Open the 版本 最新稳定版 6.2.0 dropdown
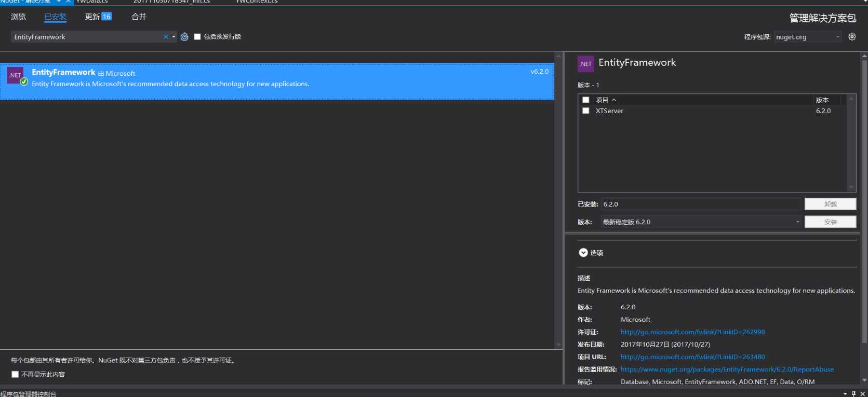 (x=701, y=222)
